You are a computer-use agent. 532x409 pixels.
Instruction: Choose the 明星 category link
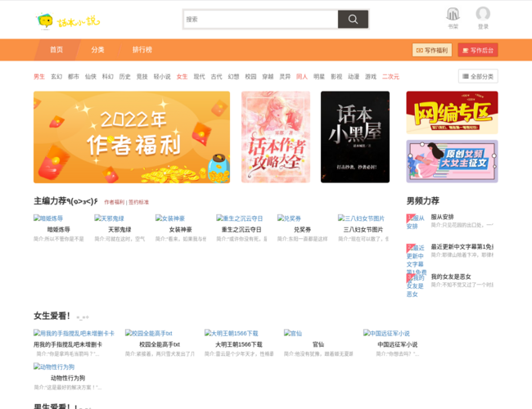coord(319,77)
